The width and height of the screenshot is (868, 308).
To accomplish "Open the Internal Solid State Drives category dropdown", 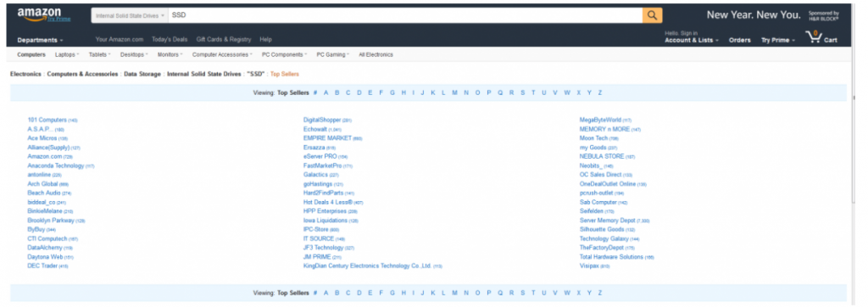I will [x=130, y=15].
